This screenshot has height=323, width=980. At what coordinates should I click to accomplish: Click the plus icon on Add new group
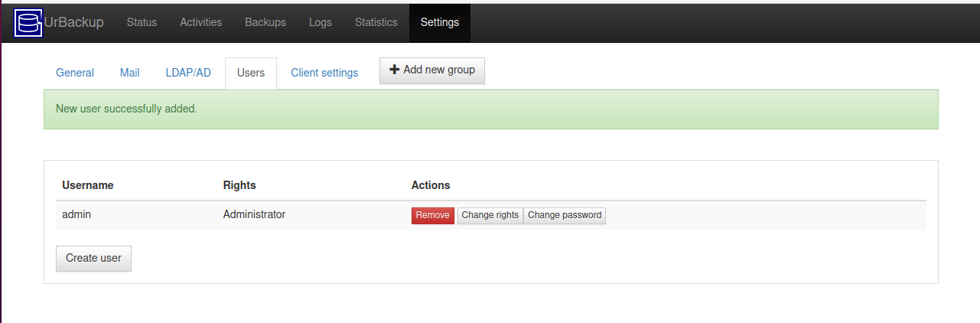[395, 70]
